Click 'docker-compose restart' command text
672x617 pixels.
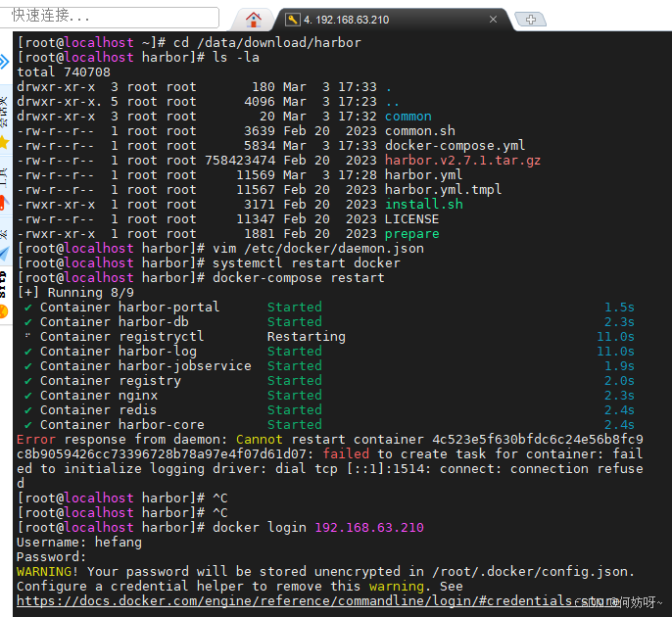point(299,278)
